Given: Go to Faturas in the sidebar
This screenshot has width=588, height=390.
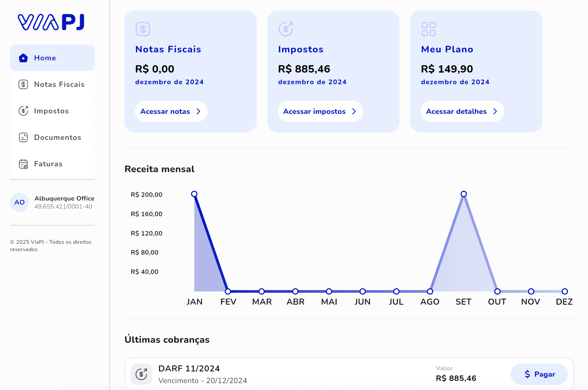Looking at the screenshot, I should [52, 164].
